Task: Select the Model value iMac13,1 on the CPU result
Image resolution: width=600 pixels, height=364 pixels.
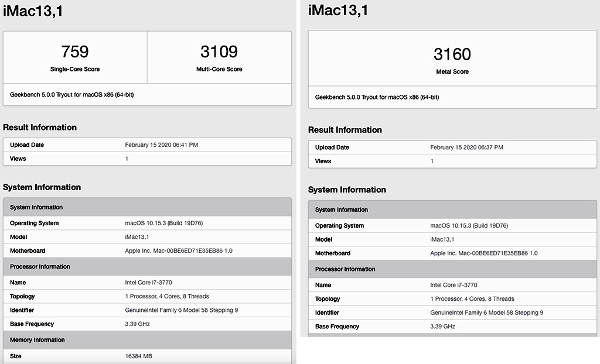Action: click(137, 237)
